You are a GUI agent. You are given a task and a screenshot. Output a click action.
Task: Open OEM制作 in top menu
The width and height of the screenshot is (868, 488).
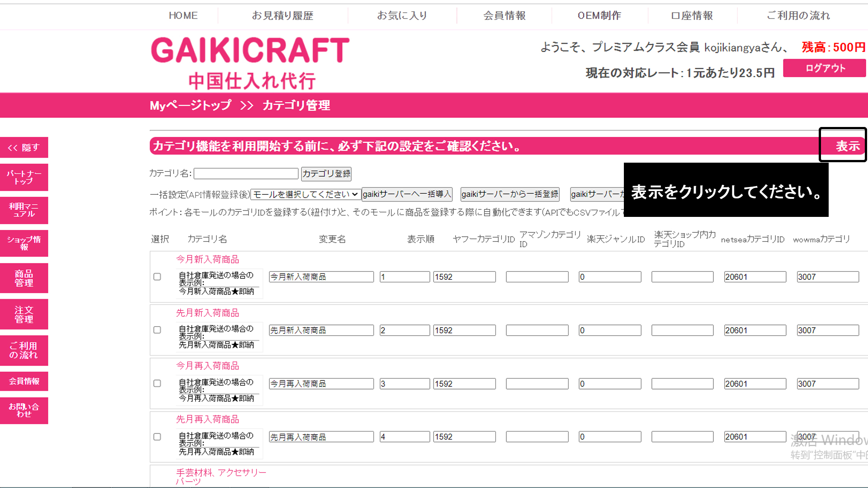pyautogui.click(x=599, y=15)
